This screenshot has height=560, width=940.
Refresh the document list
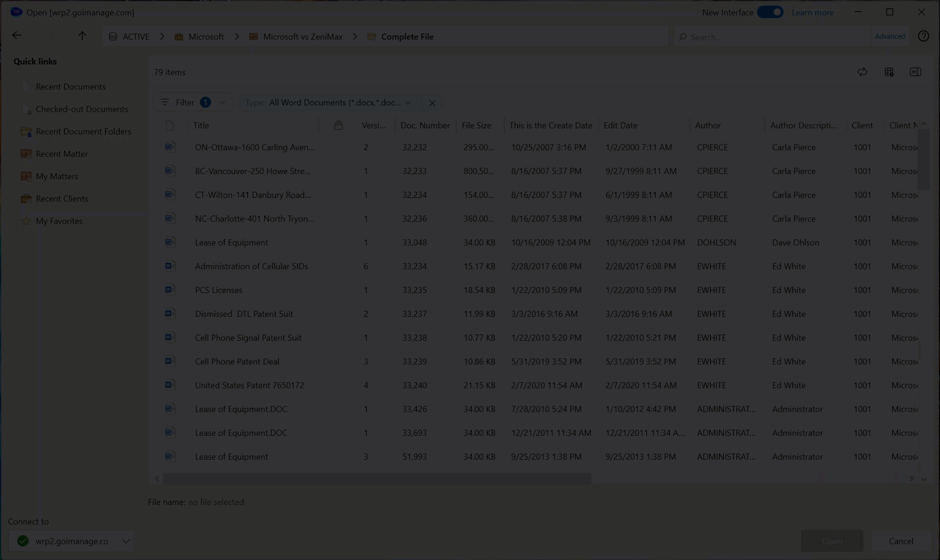(x=863, y=72)
